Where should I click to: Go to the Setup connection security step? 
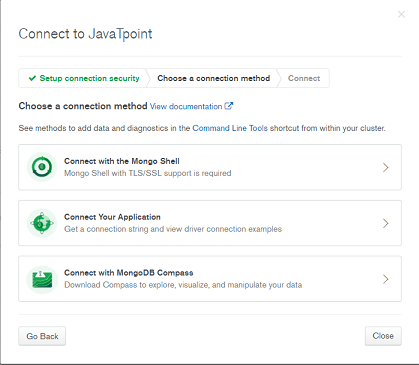[x=83, y=78]
